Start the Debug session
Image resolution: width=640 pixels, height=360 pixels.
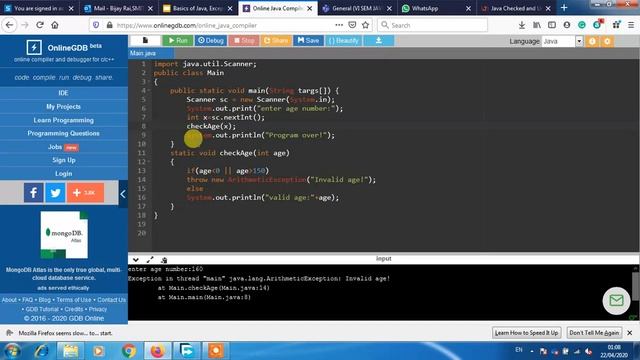coord(211,40)
